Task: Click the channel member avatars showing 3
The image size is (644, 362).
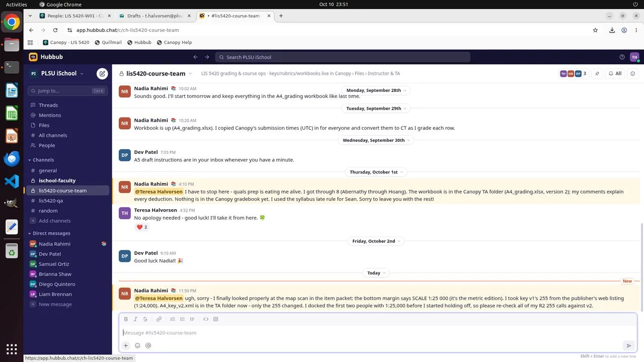Action: [x=574, y=73]
